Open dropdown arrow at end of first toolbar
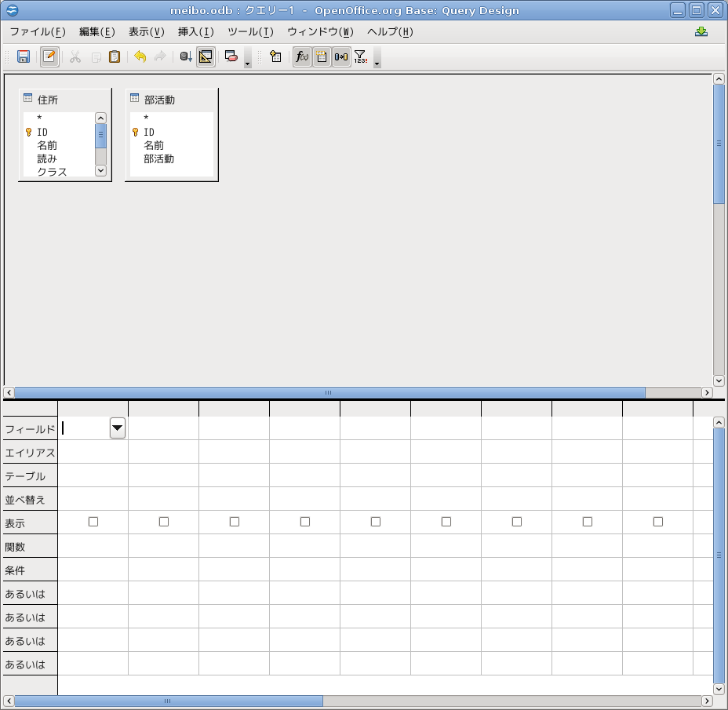This screenshot has height=710, width=728. click(x=248, y=63)
